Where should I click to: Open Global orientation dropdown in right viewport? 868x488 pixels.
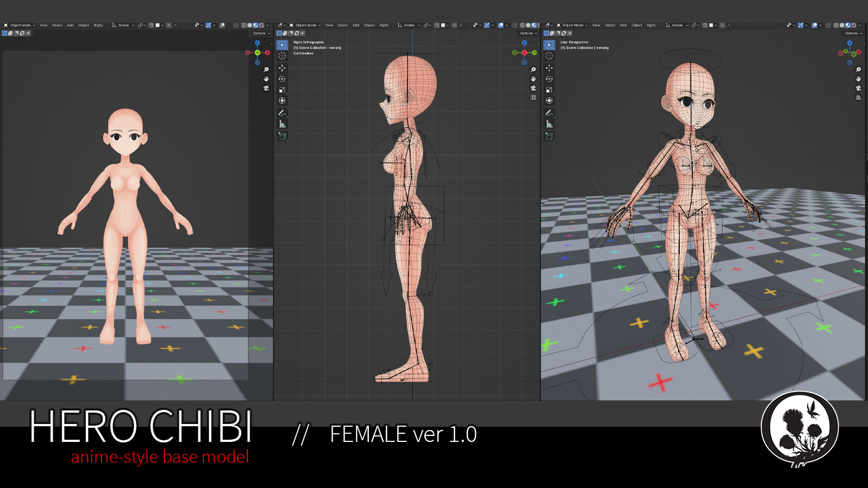pos(676,25)
